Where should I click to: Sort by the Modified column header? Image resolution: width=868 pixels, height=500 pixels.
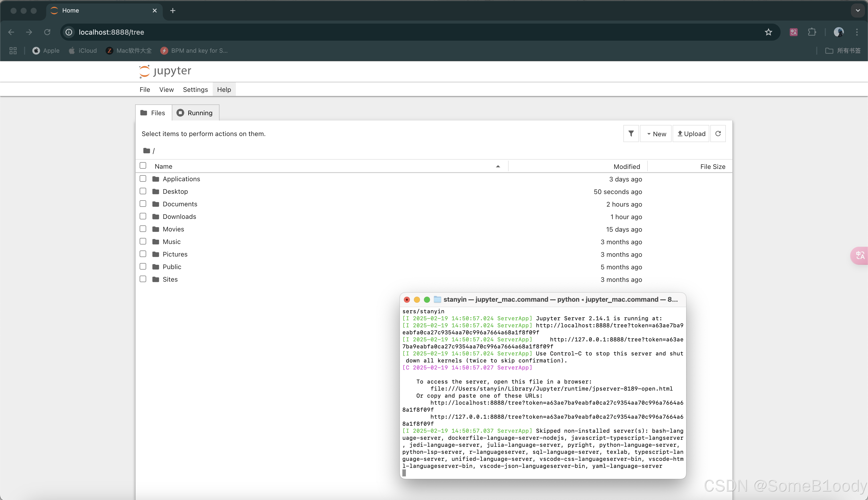(x=627, y=167)
